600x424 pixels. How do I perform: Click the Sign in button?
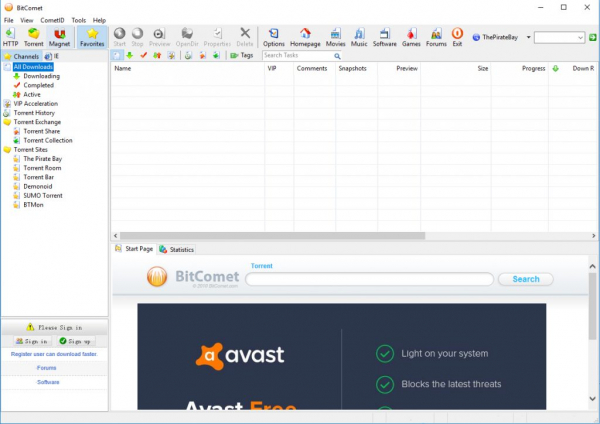coord(32,341)
